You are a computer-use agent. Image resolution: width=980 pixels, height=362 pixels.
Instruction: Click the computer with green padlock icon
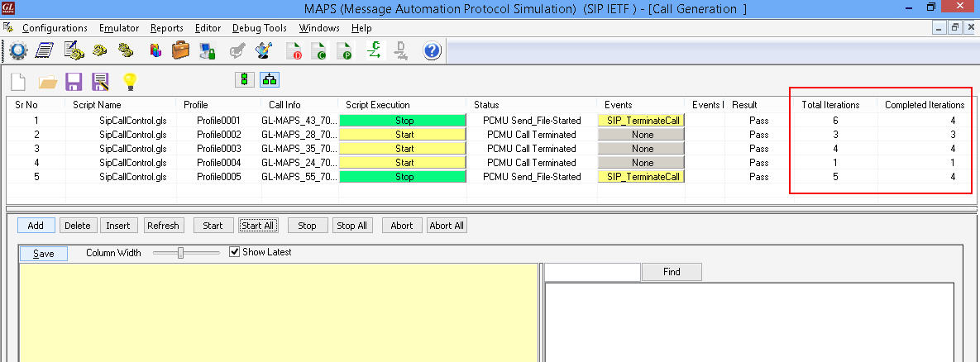click(208, 50)
